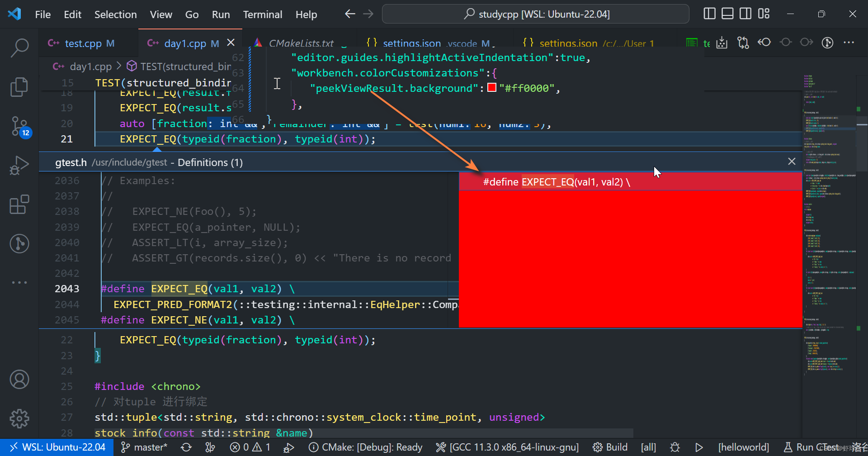868x456 pixels.
Task: Open the Accounts menu icon
Action: [19, 380]
